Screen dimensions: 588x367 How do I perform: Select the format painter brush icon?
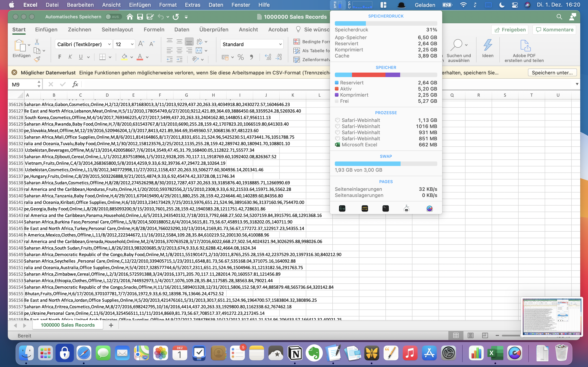click(37, 59)
